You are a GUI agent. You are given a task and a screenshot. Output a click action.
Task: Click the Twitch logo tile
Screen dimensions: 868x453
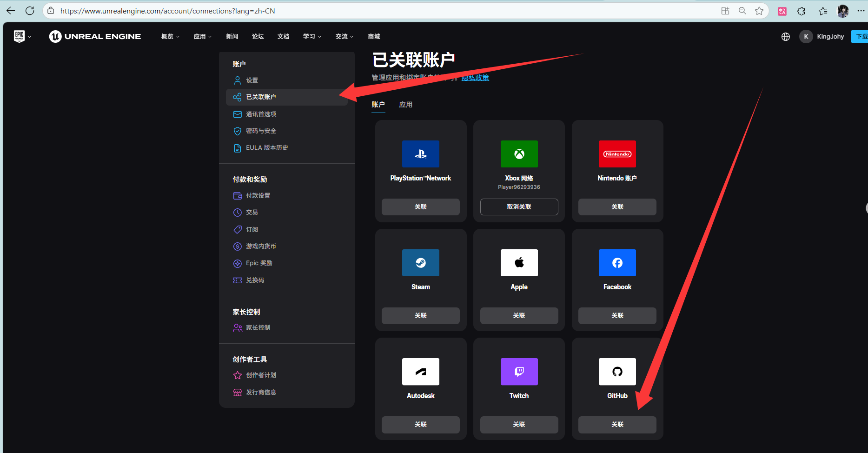tap(519, 372)
